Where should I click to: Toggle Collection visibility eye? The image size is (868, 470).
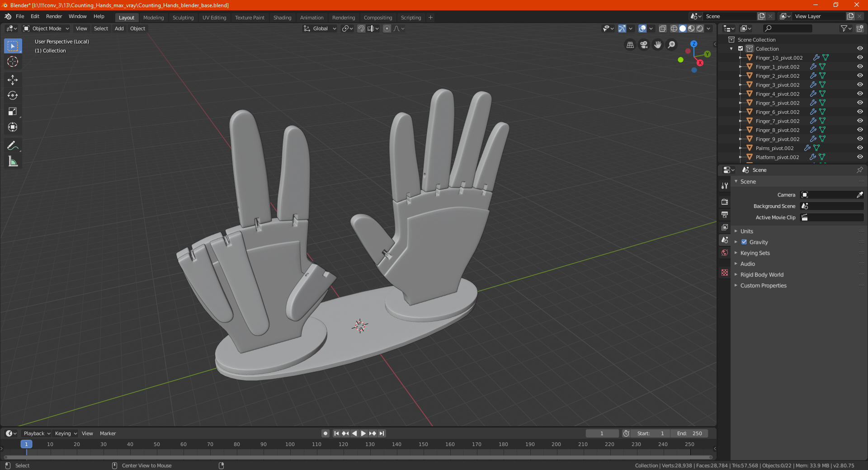(860, 48)
